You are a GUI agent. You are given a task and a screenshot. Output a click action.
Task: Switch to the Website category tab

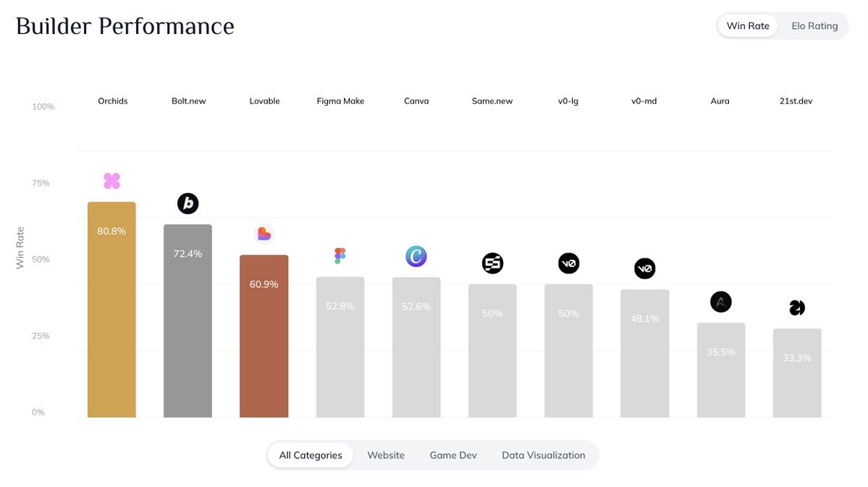click(x=386, y=455)
